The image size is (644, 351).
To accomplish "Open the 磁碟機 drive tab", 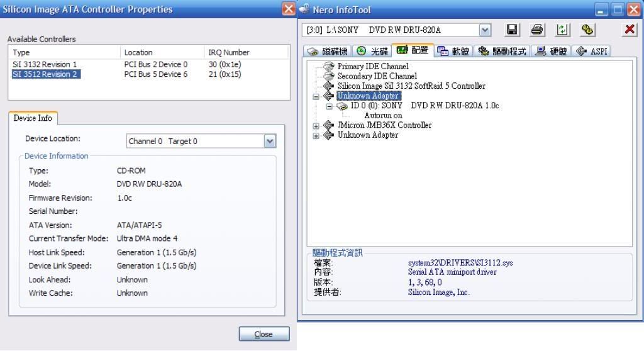I will click(x=327, y=51).
